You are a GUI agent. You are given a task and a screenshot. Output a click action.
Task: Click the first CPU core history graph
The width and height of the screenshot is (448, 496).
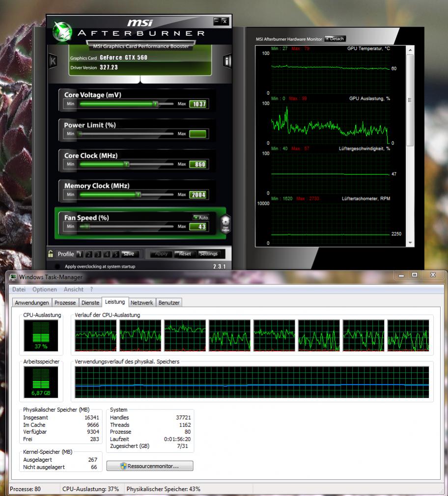pos(96,335)
